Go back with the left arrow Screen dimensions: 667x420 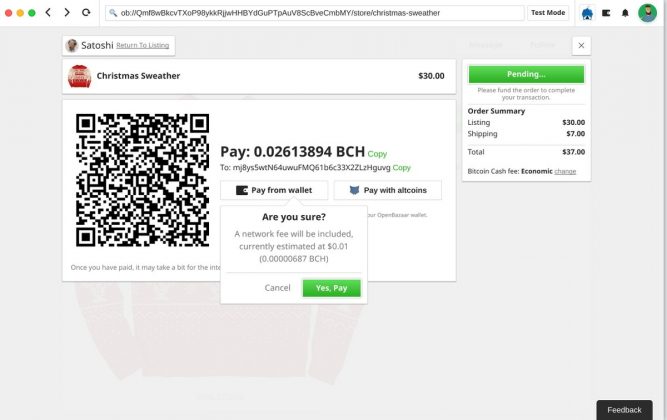(48, 13)
